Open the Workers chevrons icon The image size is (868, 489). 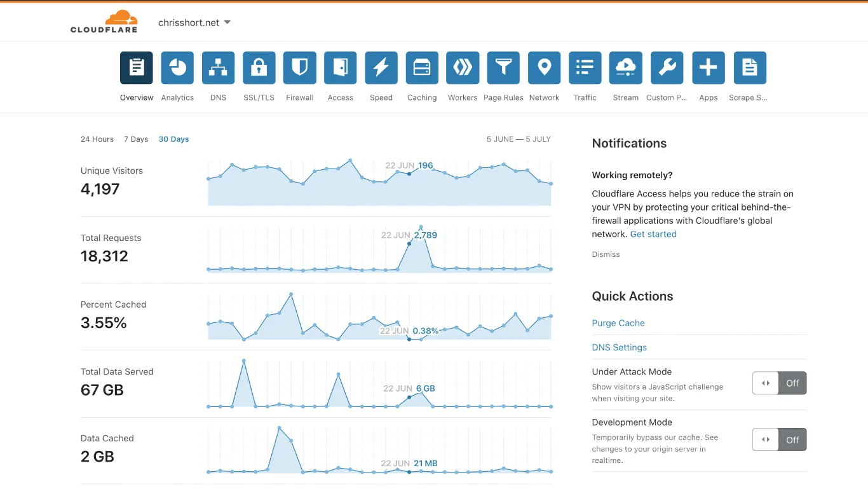pos(463,68)
